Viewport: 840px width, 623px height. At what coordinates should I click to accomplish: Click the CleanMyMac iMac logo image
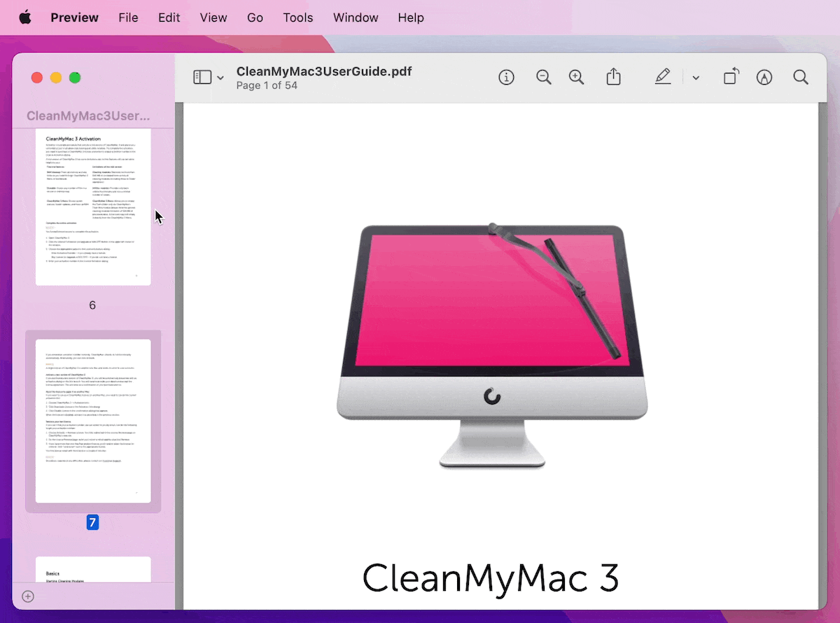(492, 345)
